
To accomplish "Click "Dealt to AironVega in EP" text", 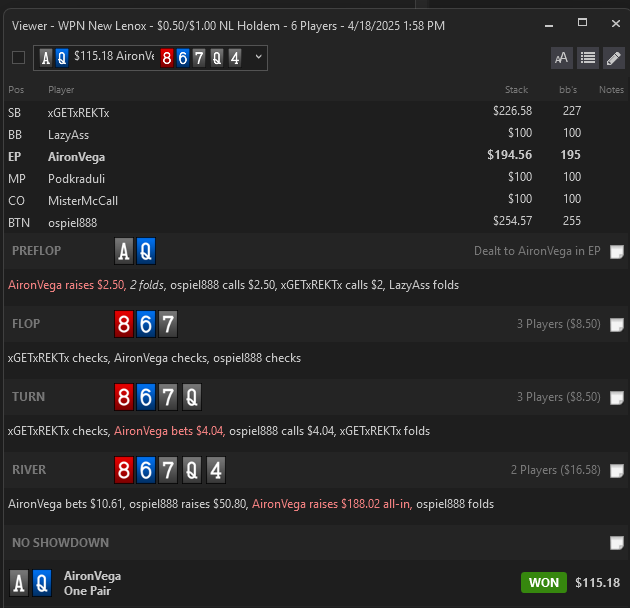I will pyautogui.click(x=537, y=251).
